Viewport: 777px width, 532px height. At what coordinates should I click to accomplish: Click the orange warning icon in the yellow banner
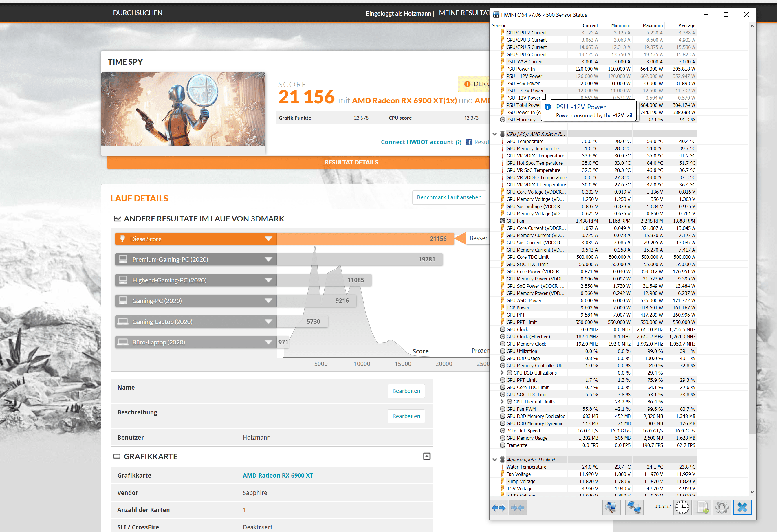tap(467, 84)
